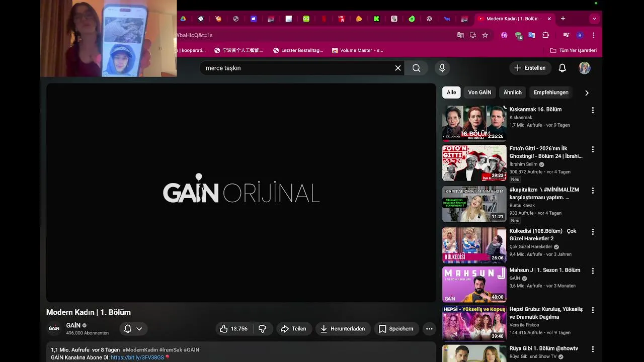644x362 pixels.
Task: Open options for Mahsun J video
Action: (593, 271)
